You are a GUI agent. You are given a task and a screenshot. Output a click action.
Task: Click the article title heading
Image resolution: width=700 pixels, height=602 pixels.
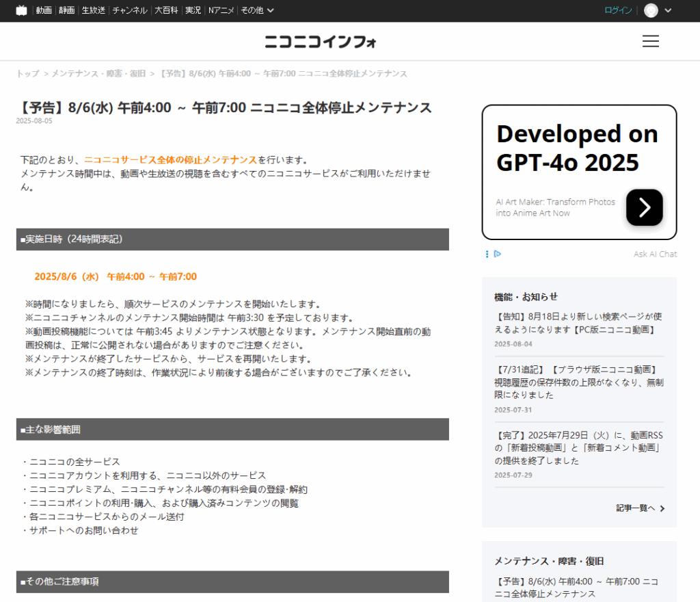[224, 107]
